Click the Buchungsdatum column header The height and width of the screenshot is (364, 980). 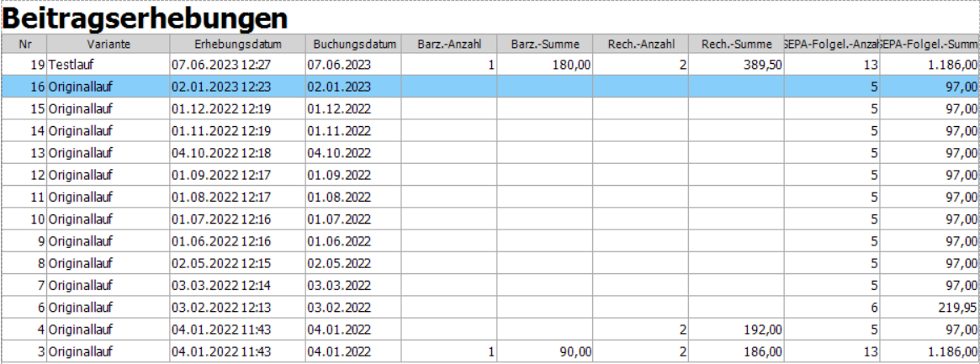point(354,44)
